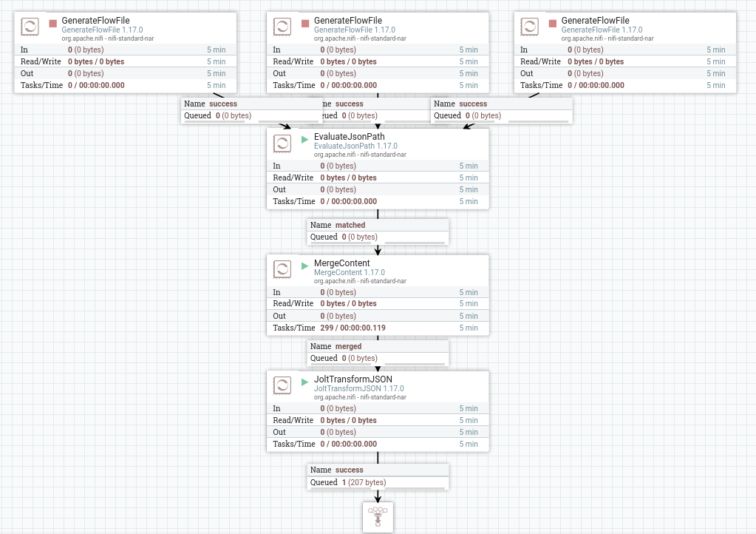Click the Out row of middle GenerateFlowFile
Viewport: 756px width, 534px height.
point(378,73)
